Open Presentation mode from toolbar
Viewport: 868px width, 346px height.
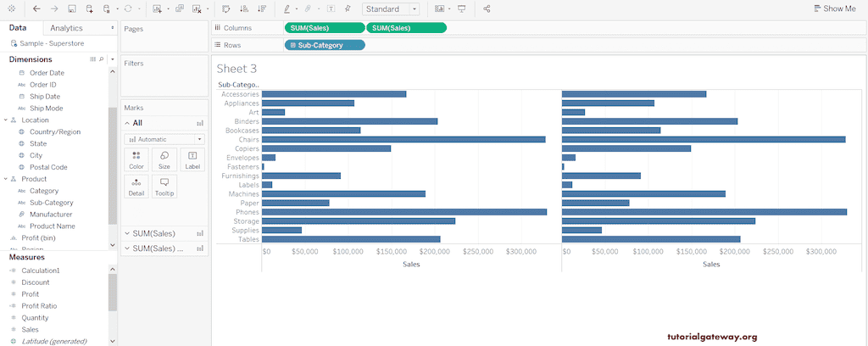click(462, 8)
